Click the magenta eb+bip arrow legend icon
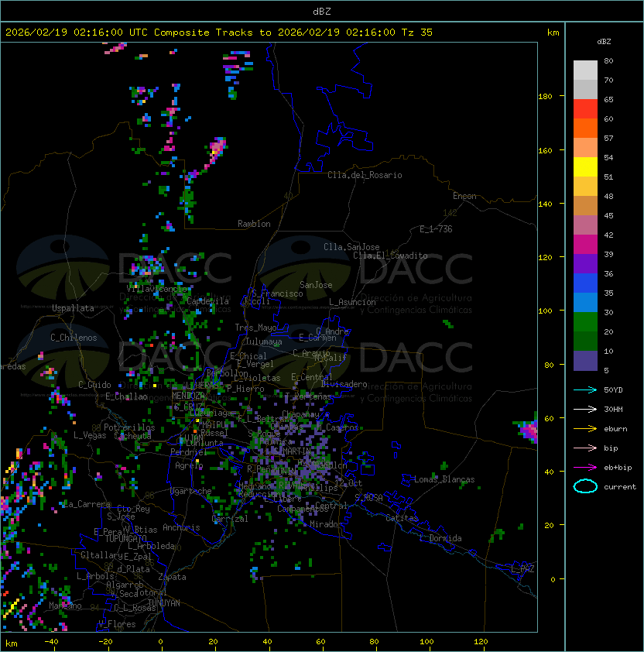Viewport: 644px width, 652px height. [585, 468]
